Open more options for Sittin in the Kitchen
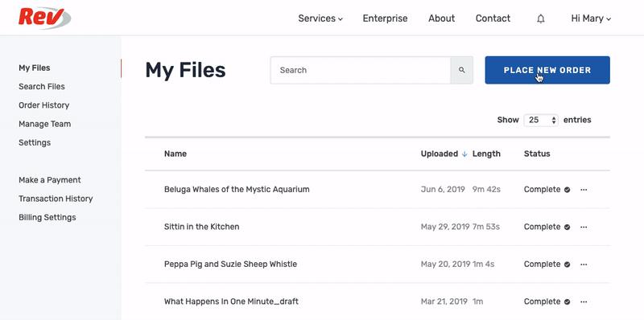644x320 pixels. (x=584, y=227)
